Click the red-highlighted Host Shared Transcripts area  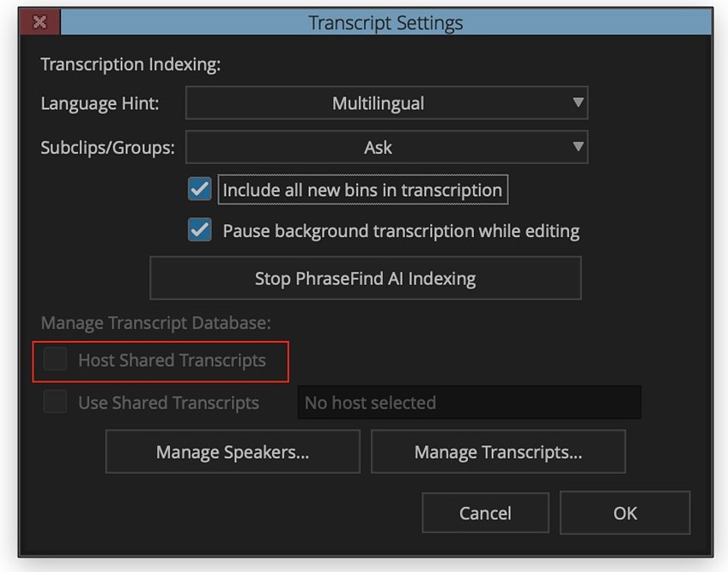click(161, 361)
